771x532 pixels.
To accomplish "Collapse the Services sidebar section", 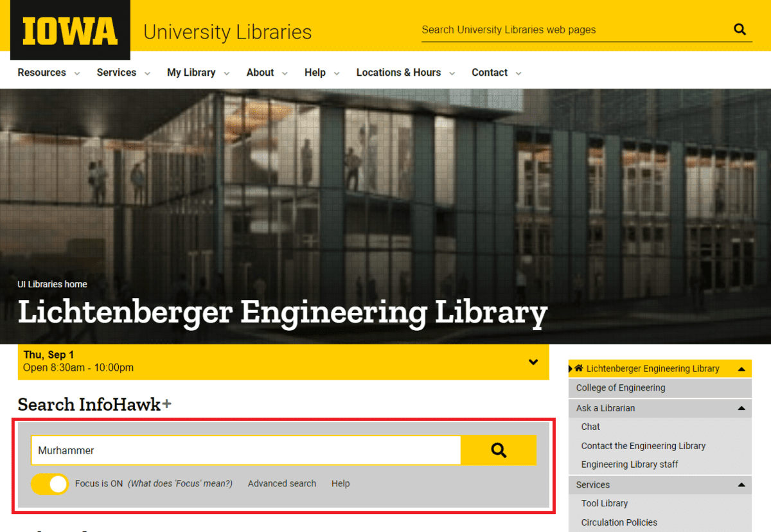I will click(741, 484).
